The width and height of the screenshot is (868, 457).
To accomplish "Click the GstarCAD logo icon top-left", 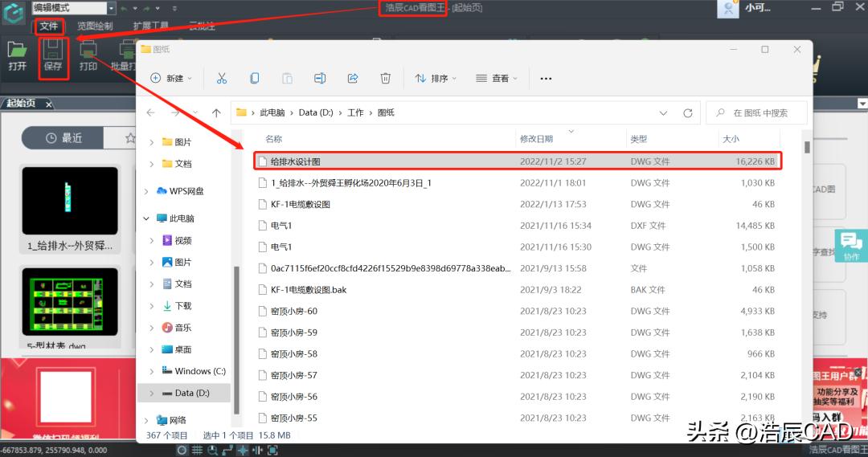I will pos(14,12).
